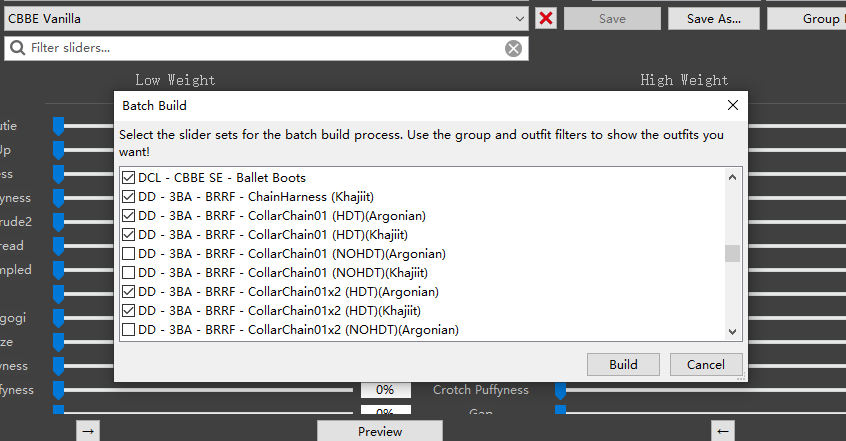846x441 pixels.
Task: Click the slider set list scrollbar thumb
Action: coord(732,253)
